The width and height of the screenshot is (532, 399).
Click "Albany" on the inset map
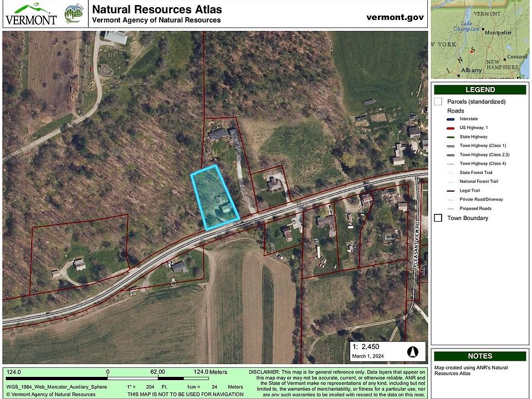471,70
